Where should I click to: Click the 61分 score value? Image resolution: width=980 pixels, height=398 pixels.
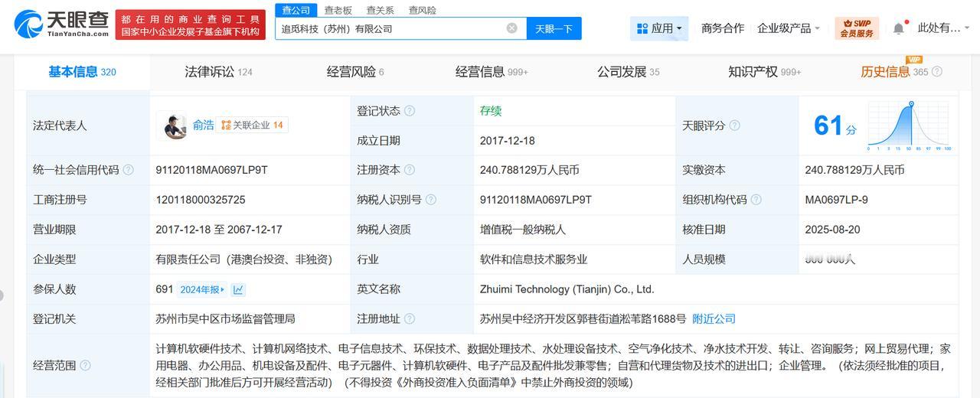coord(835,126)
